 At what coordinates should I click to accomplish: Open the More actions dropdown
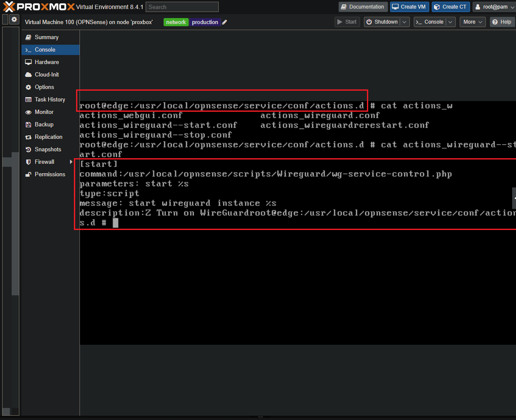pyautogui.click(x=473, y=22)
